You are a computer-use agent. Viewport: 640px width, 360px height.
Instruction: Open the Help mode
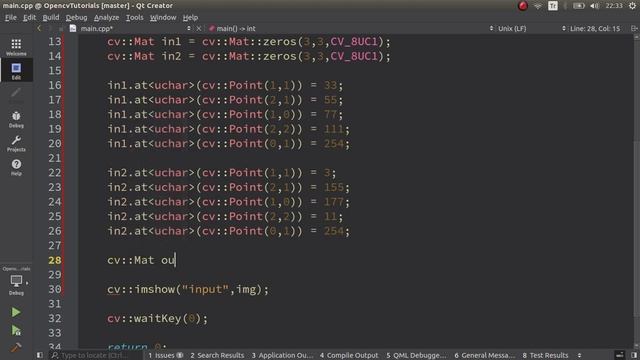point(16,167)
